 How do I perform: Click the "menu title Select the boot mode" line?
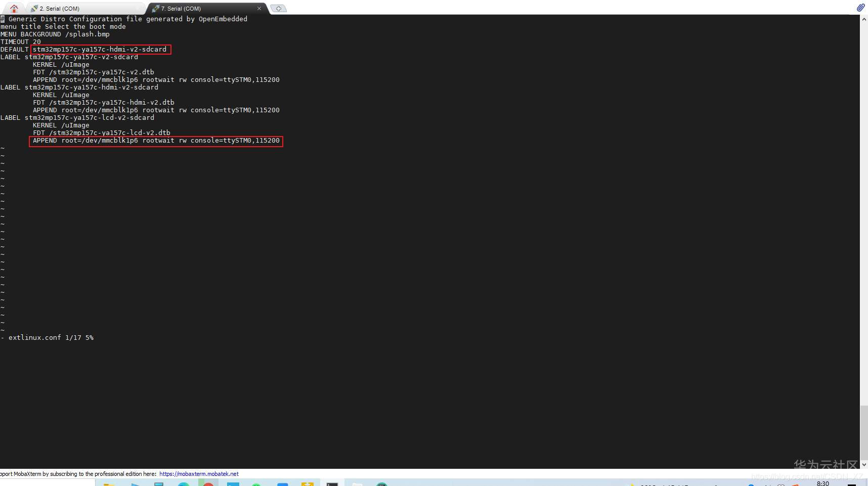[x=63, y=26]
